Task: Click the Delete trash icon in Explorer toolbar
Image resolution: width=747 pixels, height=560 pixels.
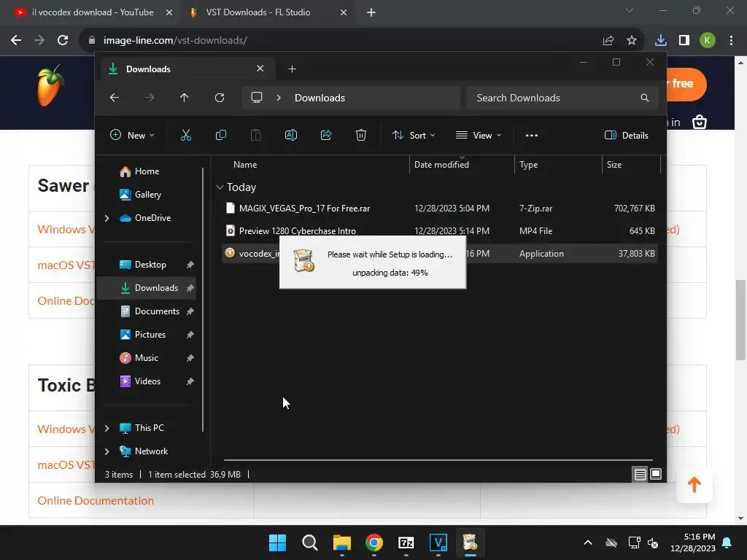Action: tap(361, 135)
